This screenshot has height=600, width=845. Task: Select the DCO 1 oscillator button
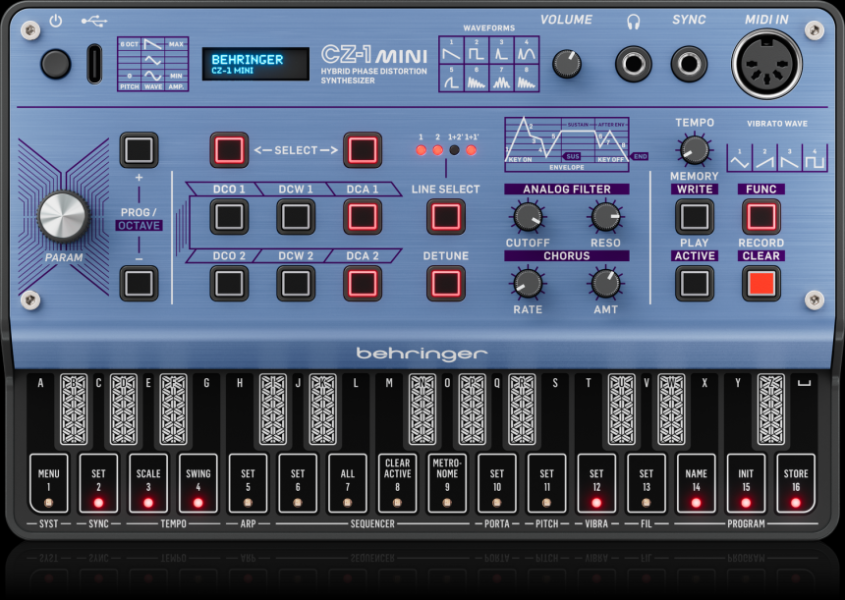click(x=228, y=216)
